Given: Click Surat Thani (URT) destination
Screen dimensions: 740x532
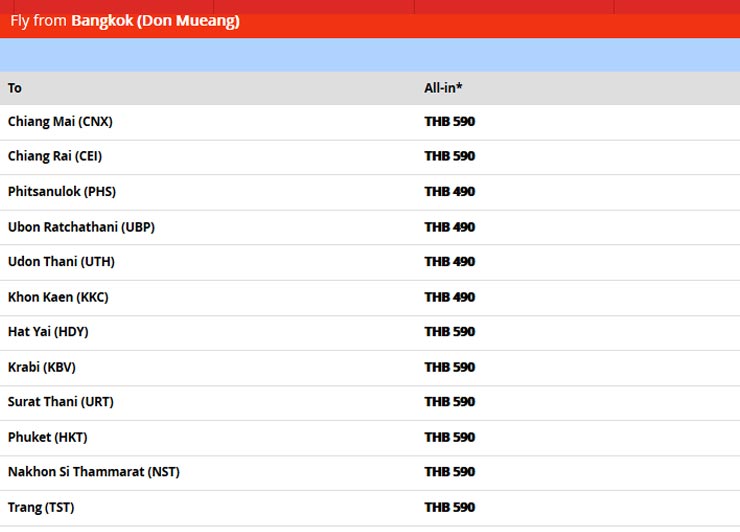Looking at the screenshot, I should (61, 402).
